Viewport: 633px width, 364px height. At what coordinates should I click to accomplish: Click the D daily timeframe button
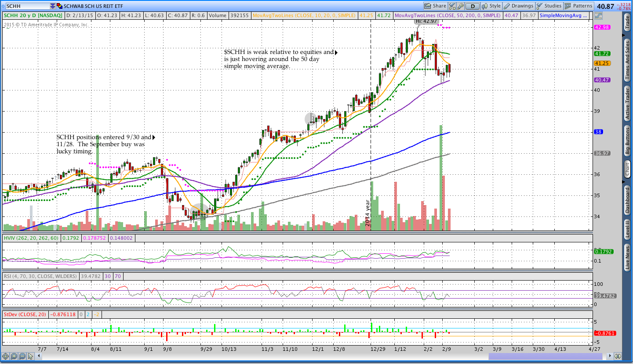tap(473, 6)
